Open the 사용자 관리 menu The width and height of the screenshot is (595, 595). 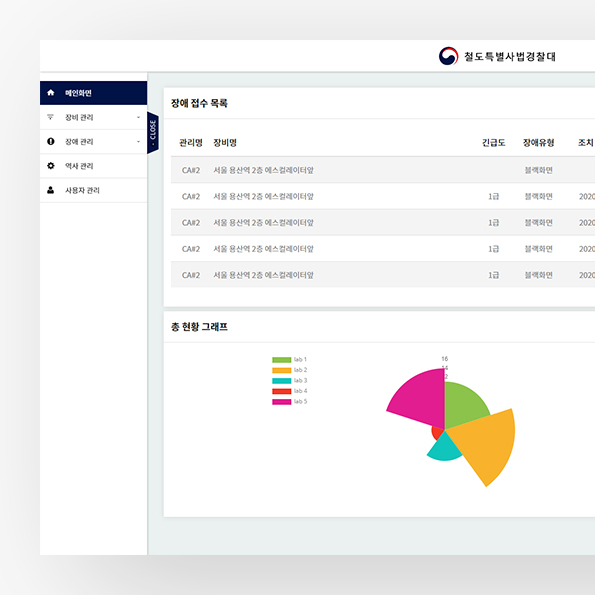click(x=93, y=190)
